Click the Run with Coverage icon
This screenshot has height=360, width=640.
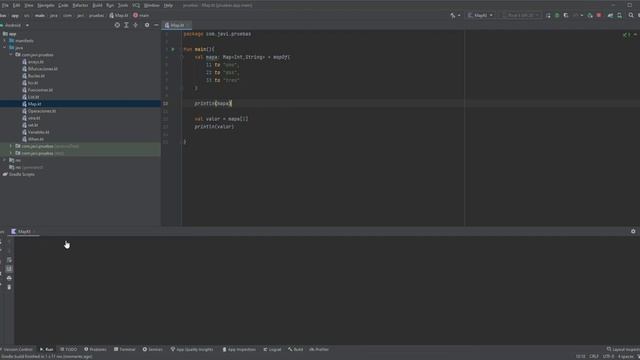click(566, 16)
